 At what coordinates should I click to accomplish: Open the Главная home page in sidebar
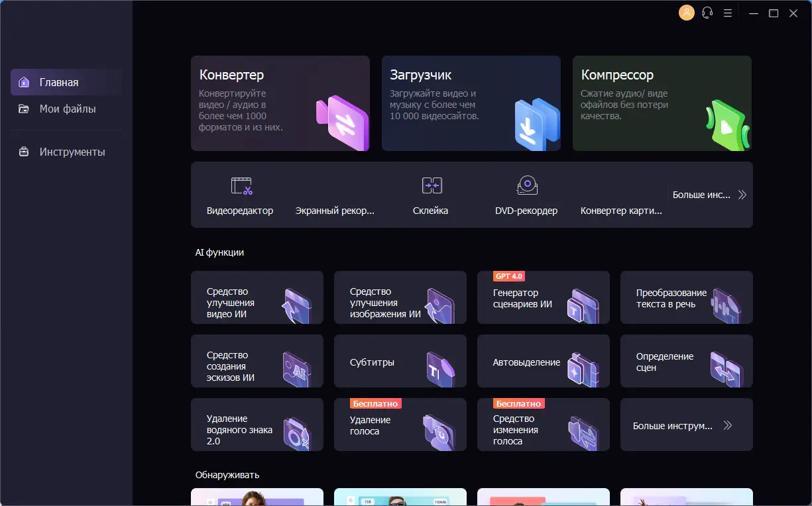(x=66, y=82)
